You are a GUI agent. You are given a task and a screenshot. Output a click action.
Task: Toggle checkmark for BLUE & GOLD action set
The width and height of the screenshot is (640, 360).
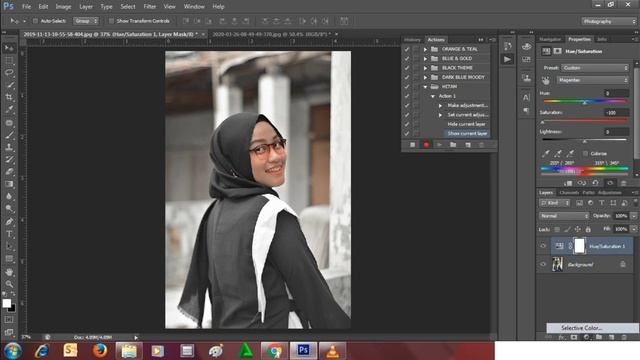coord(407,58)
